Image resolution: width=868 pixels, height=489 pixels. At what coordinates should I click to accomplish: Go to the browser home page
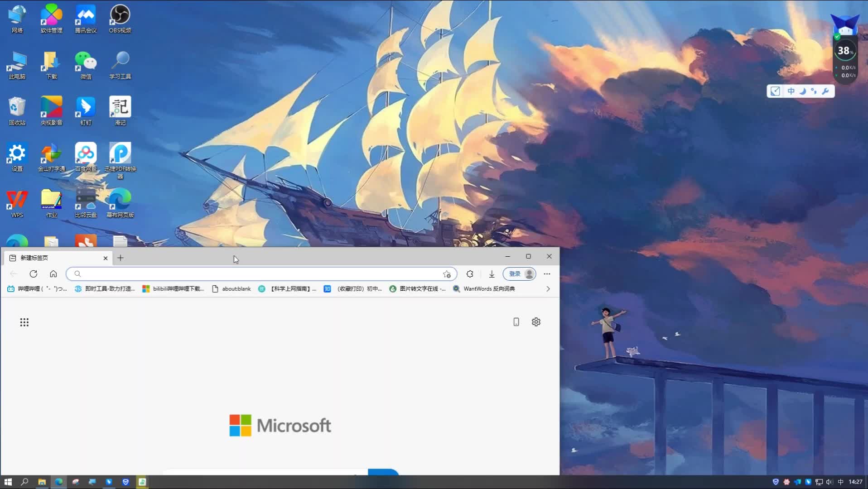(53, 274)
